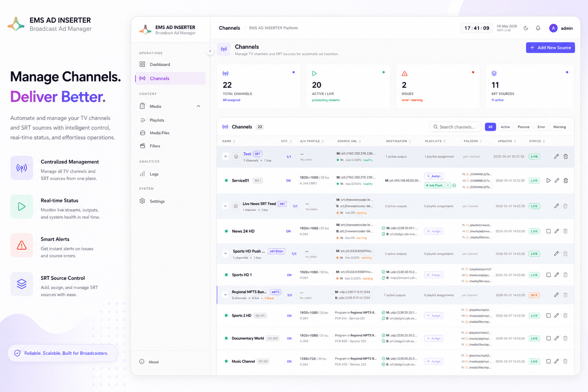The image size is (588, 392).
Task: Click the square stop control for Documentary World
Action: point(548,338)
